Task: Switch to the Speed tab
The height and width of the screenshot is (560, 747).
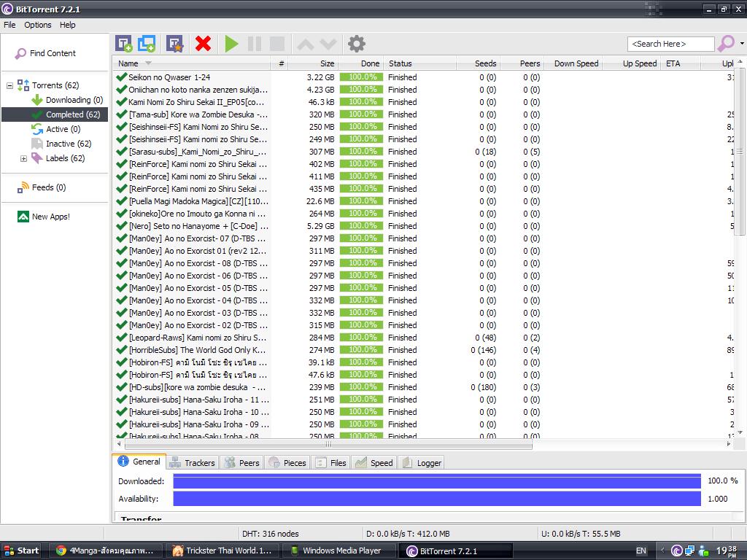Action: (374, 463)
